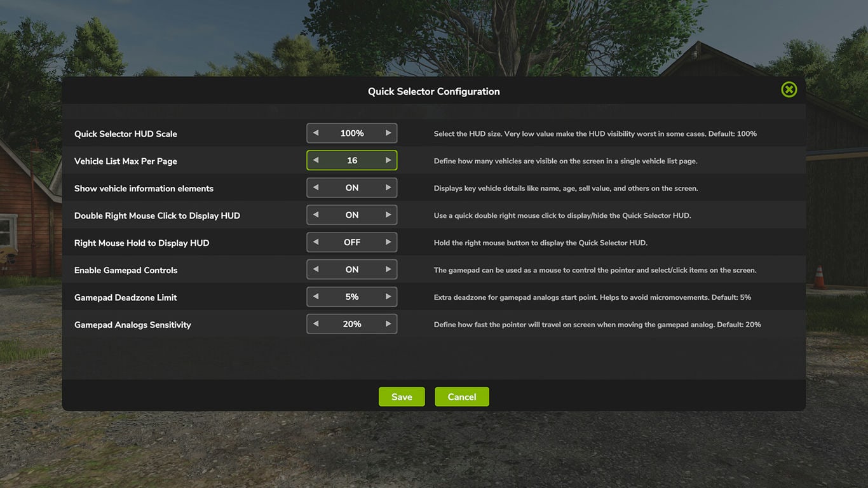Toggle Right Mouse Hold to Display HUD left arrow
Screen dimensions: 868x488
pyautogui.click(x=316, y=243)
